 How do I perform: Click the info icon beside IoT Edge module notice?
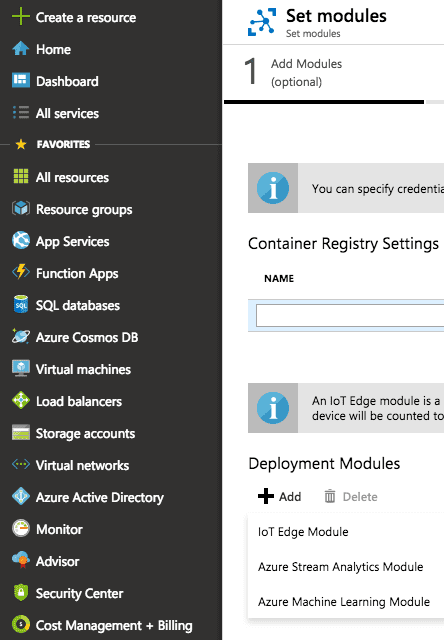[273, 408]
